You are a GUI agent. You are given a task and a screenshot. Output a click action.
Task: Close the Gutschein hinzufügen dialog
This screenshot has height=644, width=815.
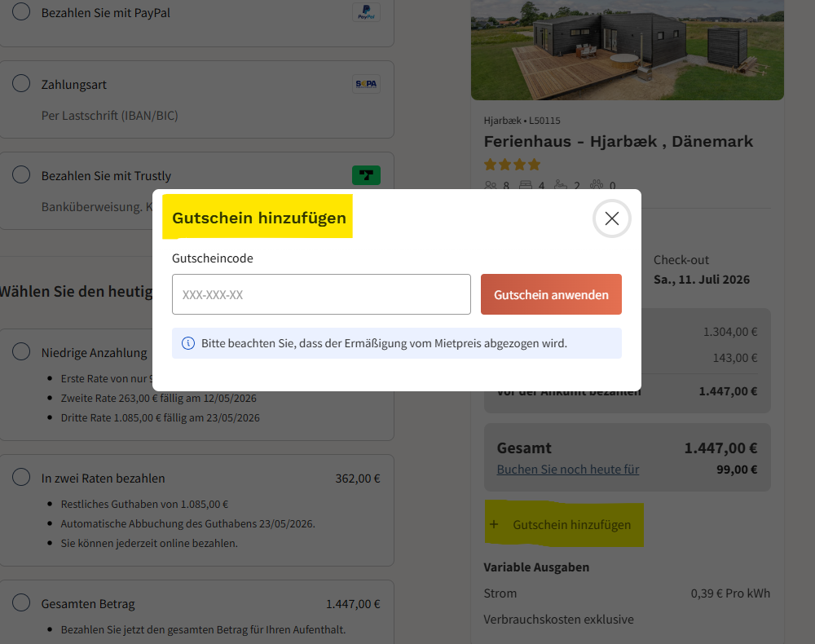pos(611,218)
